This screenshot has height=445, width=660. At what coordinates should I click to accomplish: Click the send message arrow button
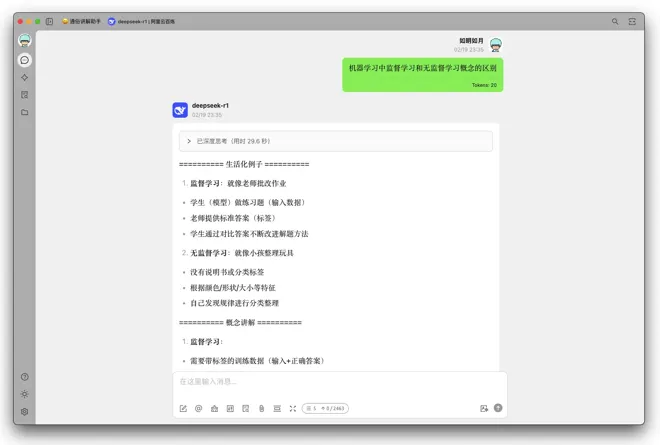pos(498,408)
